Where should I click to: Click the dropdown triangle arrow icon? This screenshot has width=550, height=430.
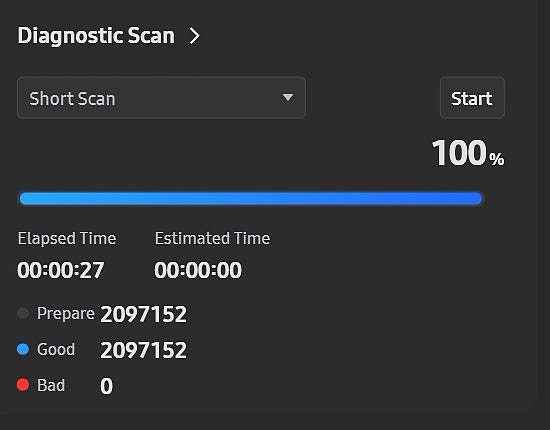(288, 97)
